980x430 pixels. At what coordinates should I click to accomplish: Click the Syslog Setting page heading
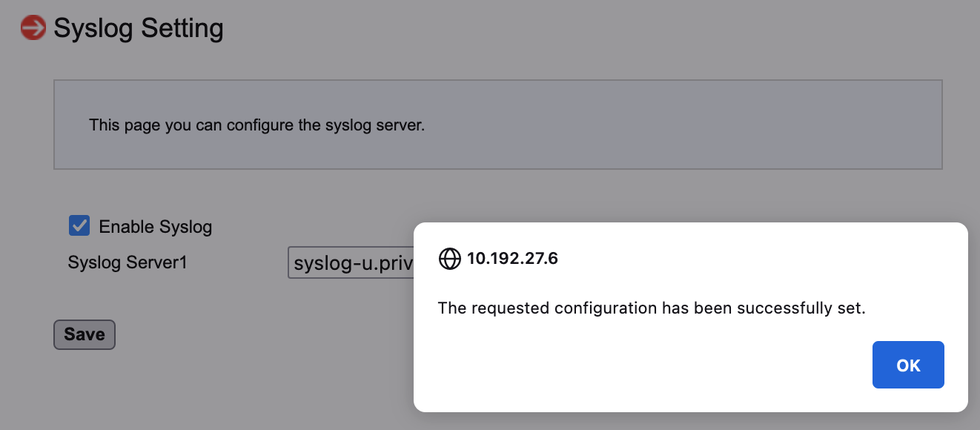[139, 29]
